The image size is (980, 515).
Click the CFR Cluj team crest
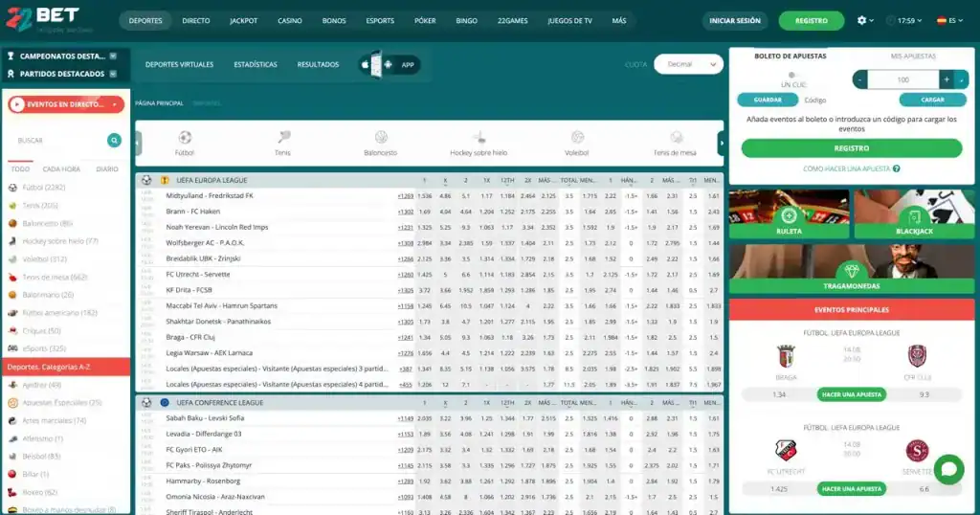pyautogui.click(x=917, y=356)
